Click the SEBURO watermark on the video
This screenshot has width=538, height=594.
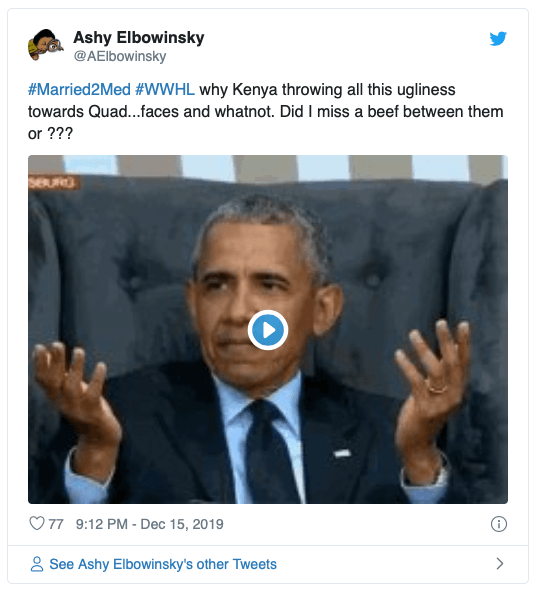[53, 183]
